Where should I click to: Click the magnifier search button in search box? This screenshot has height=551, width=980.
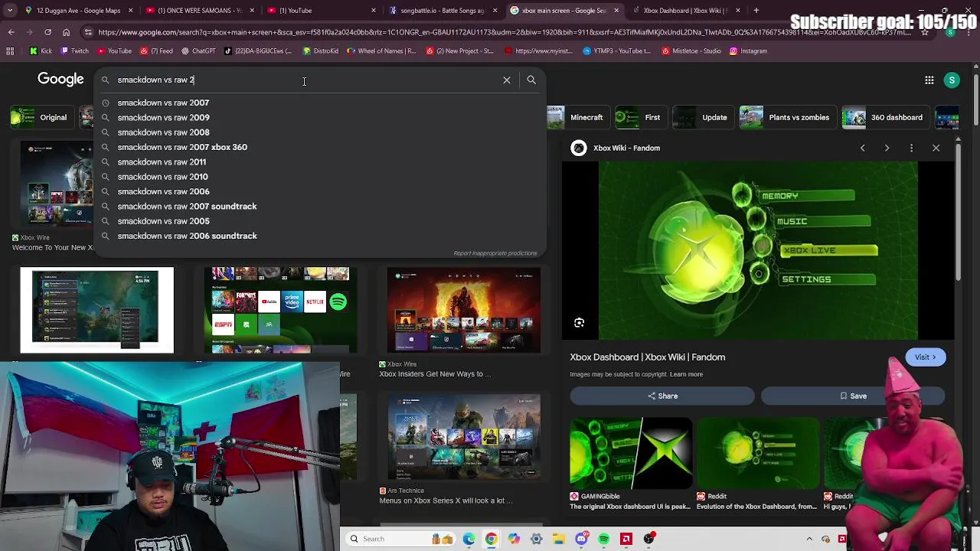531,80
